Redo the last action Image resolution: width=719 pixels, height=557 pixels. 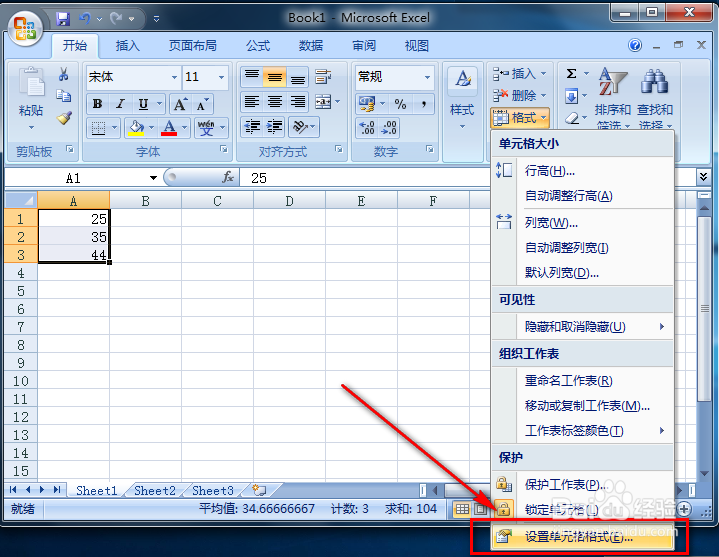pos(116,18)
